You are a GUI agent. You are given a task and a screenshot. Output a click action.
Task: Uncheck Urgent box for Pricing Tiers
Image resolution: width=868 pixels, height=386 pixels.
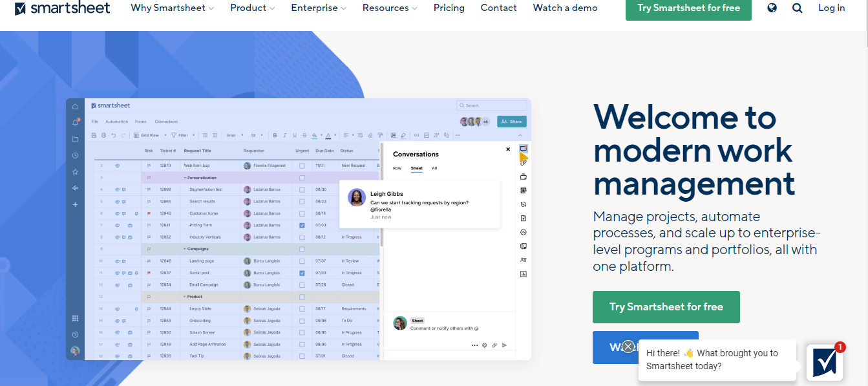click(302, 225)
